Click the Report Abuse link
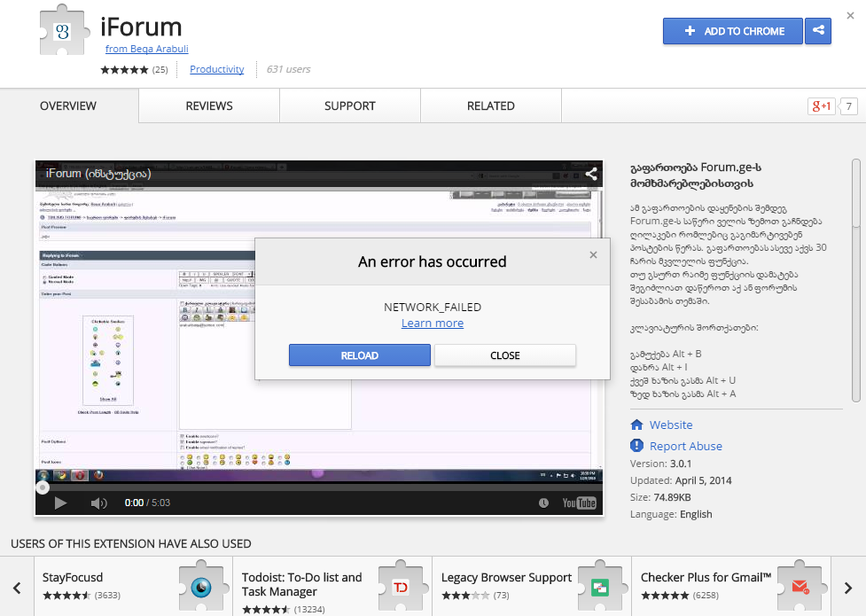 point(685,446)
